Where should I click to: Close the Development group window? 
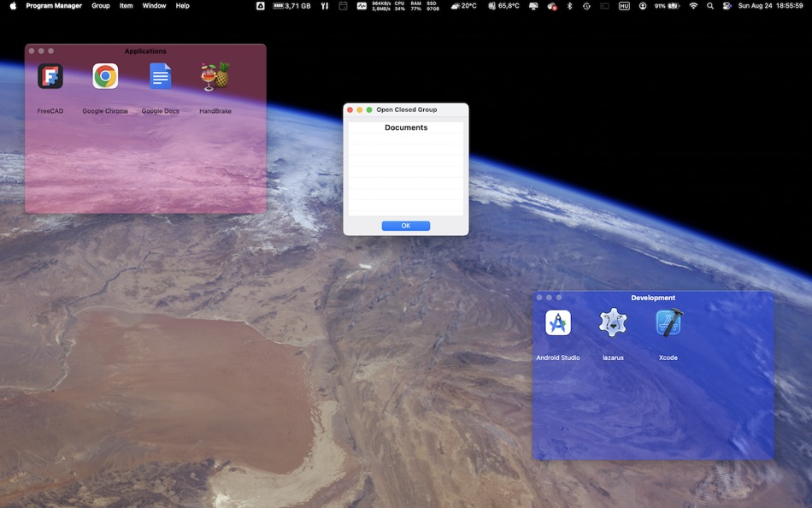tap(539, 298)
